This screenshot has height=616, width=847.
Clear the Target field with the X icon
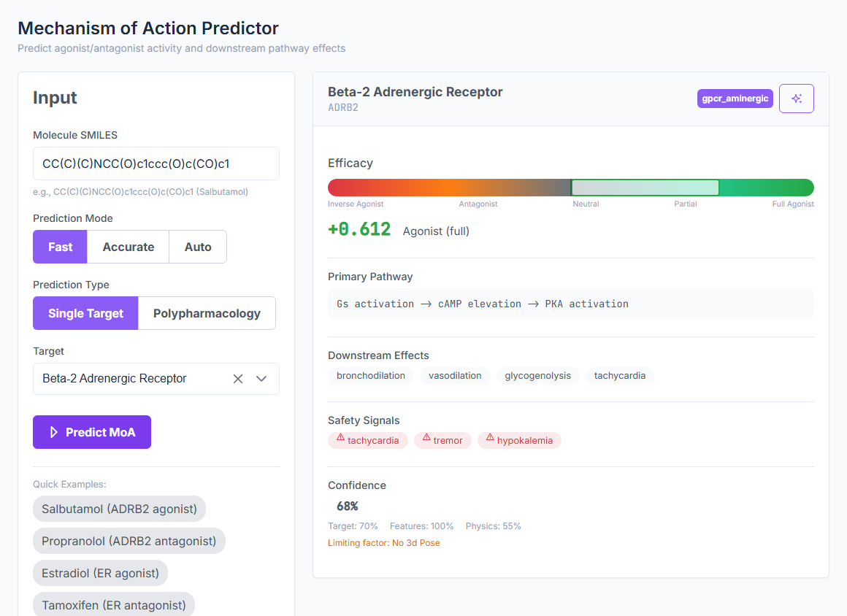coord(238,379)
